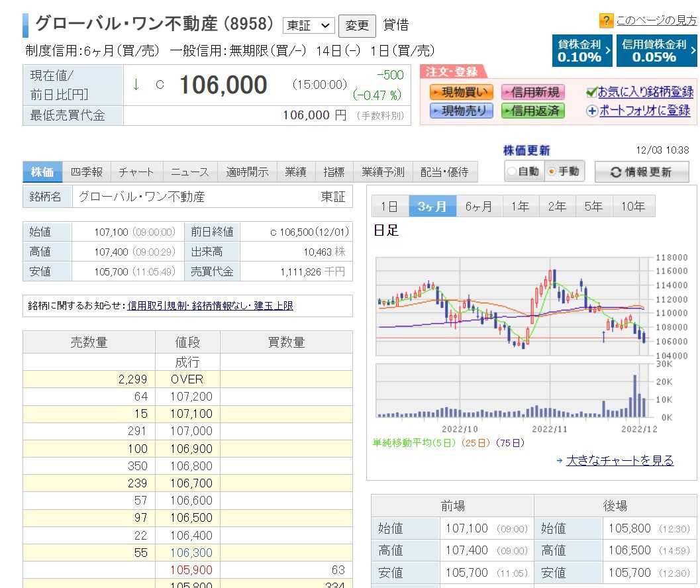Click the 106,900 price in order book
This screenshot has width=700, height=588.
(191, 449)
